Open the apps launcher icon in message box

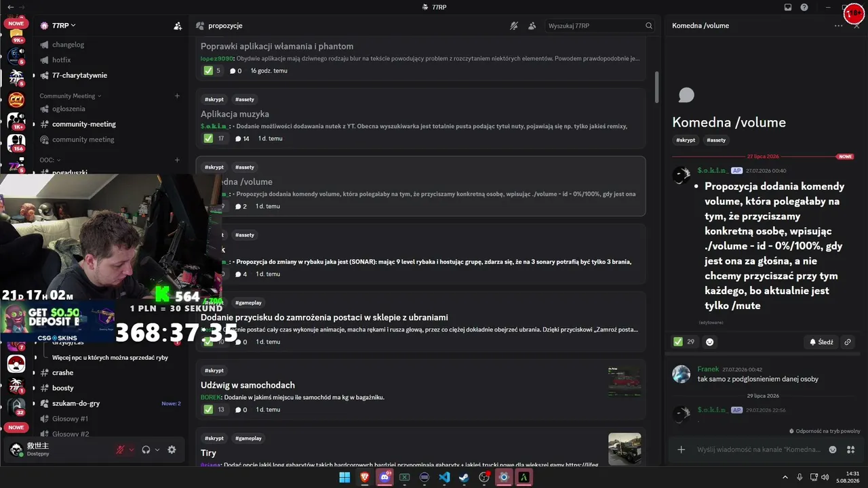click(851, 449)
